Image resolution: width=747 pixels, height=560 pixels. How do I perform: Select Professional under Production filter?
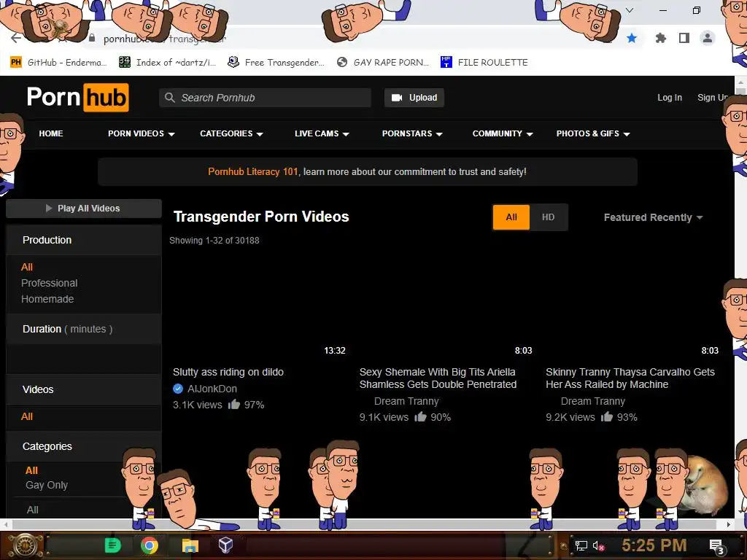click(49, 284)
